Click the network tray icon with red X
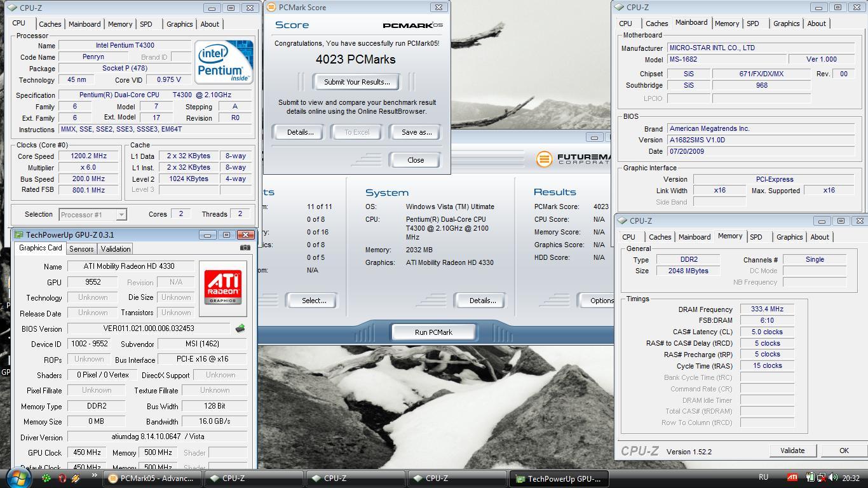 pos(822,478)
